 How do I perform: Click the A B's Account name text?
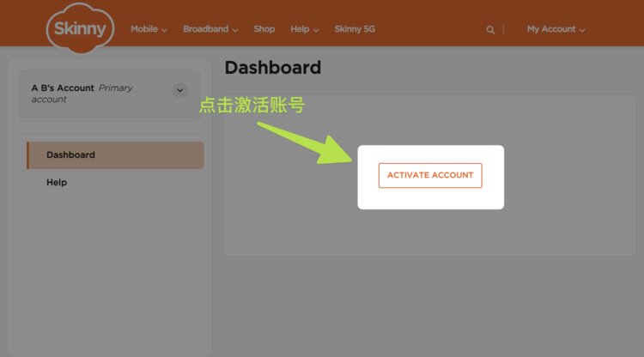[x=63, y=88]
